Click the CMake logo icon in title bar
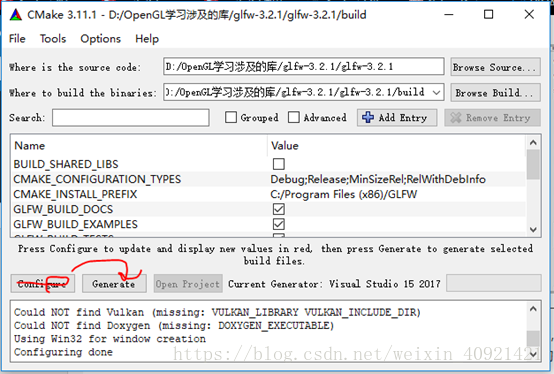This screenshot has width=554, height=374. [x=16, y=14]
